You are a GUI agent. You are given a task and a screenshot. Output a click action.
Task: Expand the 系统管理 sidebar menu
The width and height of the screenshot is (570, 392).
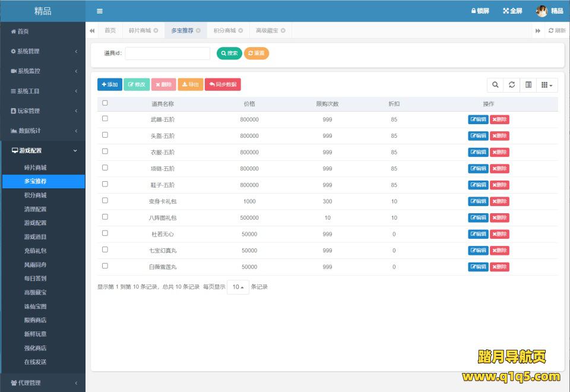click(x=43, y=51)
